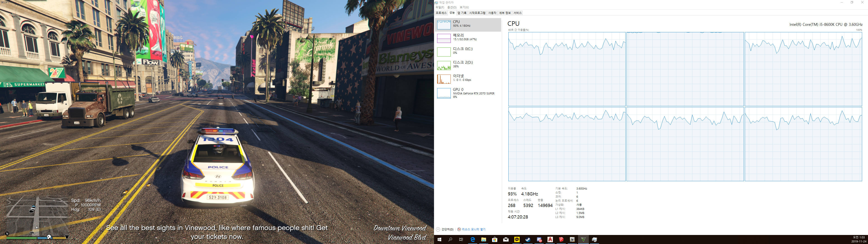The image size is (868, 244).
Task: Click the 4:07:20:28 uptime value
Action: pos(518,217)
